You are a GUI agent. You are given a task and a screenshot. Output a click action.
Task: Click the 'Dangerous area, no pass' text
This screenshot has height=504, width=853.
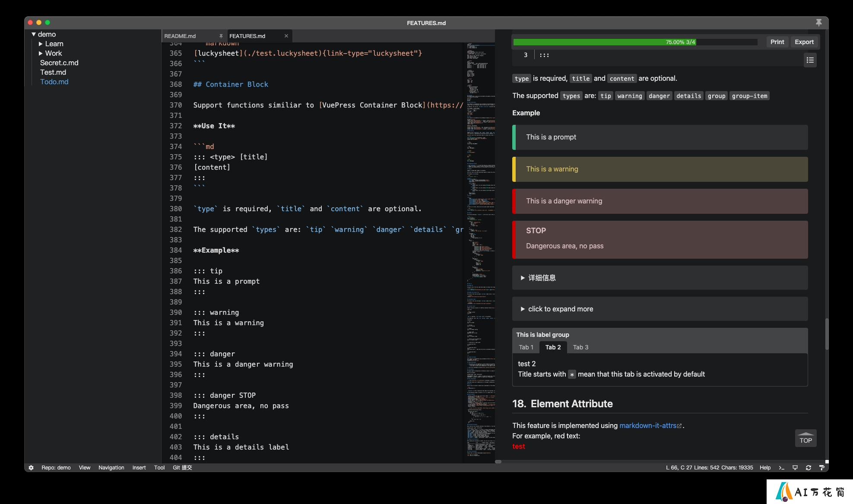[x=564, y=246]
